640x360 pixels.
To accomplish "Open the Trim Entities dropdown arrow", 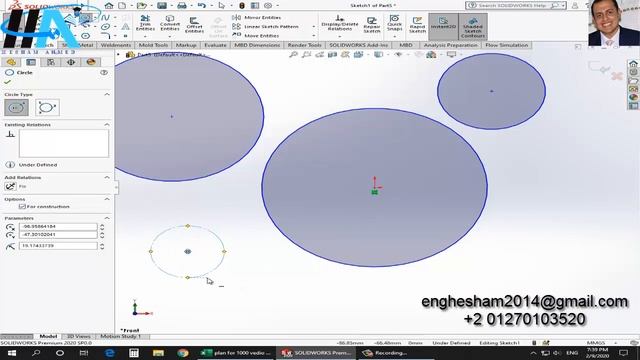I will [145, 36].
